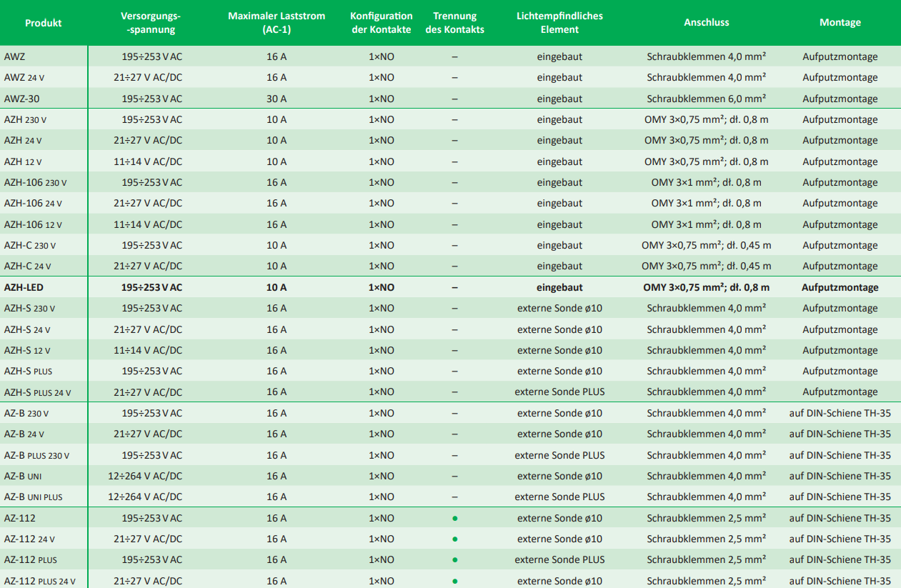Screen dimensions: 901x588
Task: Select externe Sonde PLUS in AZH-S PLUS 24 V row
Action: pyautogui.click(x=559, y=392)
